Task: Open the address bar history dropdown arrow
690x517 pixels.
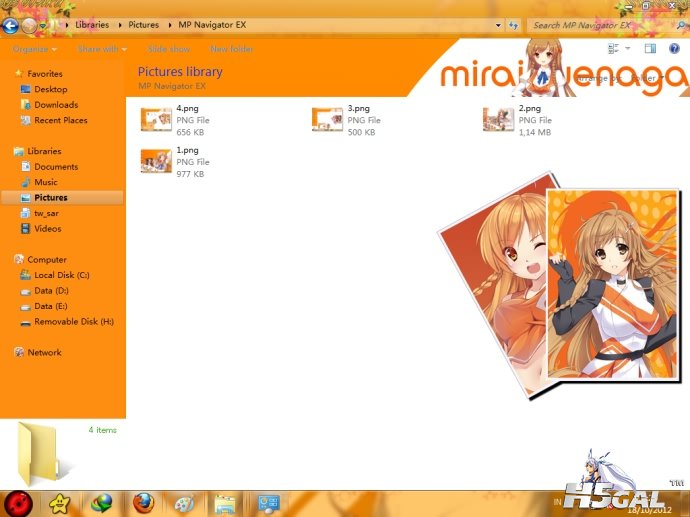Action: pyautogui.click(x=498, y=25)
